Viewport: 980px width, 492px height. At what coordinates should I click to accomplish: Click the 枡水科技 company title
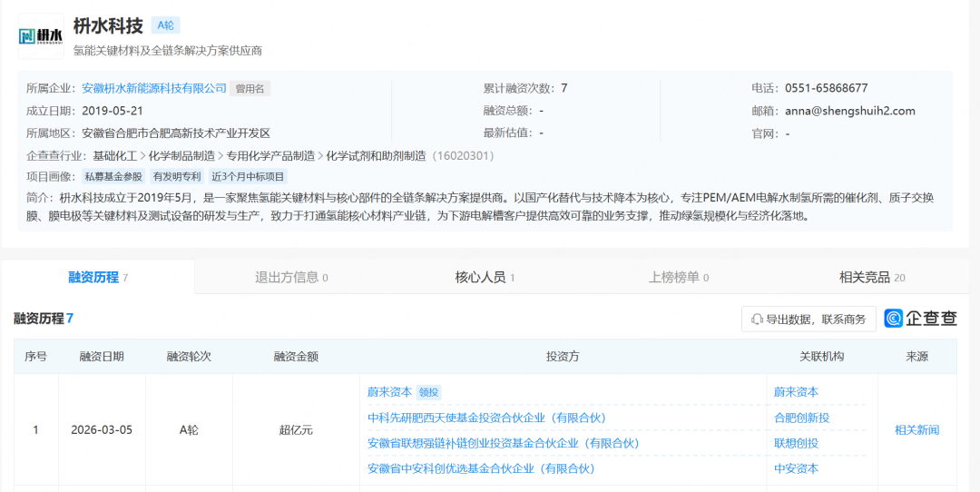(x=108, y=25)
